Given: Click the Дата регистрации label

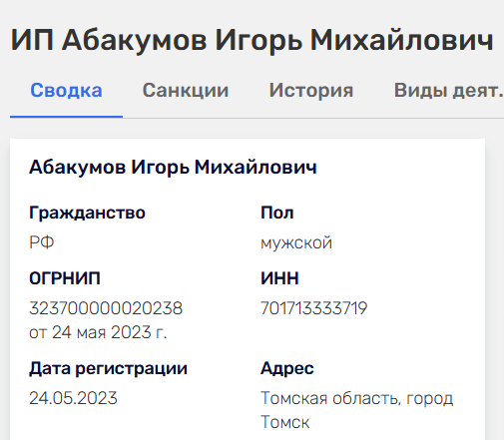Looking at the screenshot, I should pyautogui.click(x=108, y=369).
